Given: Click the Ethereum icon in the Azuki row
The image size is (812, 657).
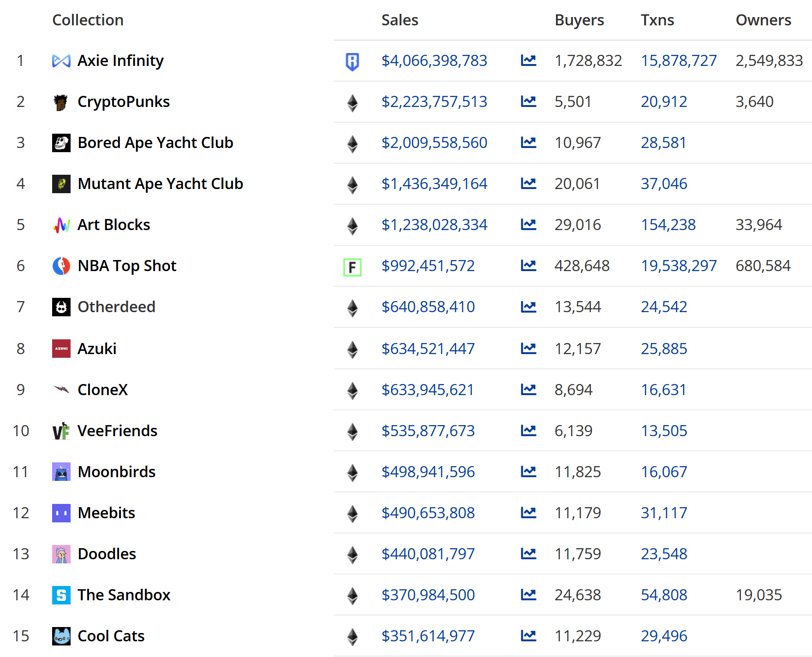Looking at the screenshot, I should pyautogui.click(x=352, y=349).
